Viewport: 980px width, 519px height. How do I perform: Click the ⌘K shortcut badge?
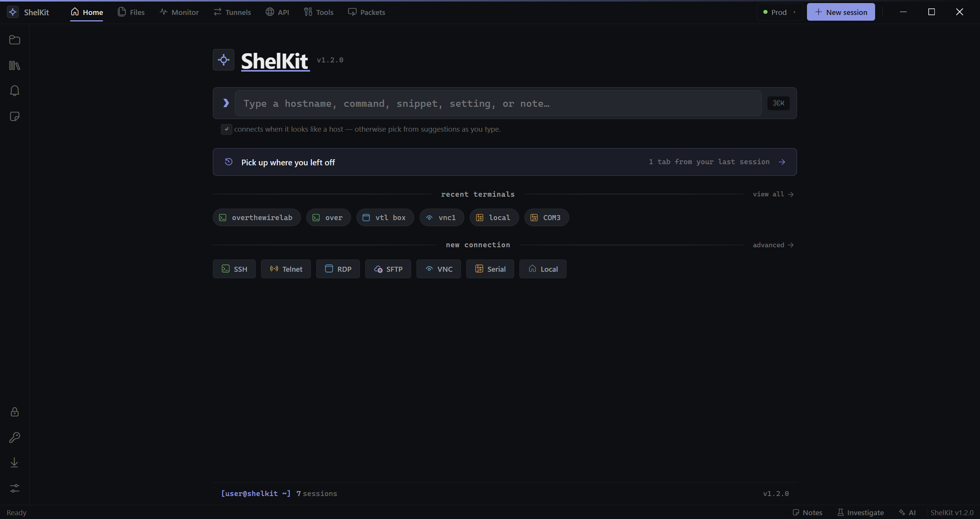point(779,103)
